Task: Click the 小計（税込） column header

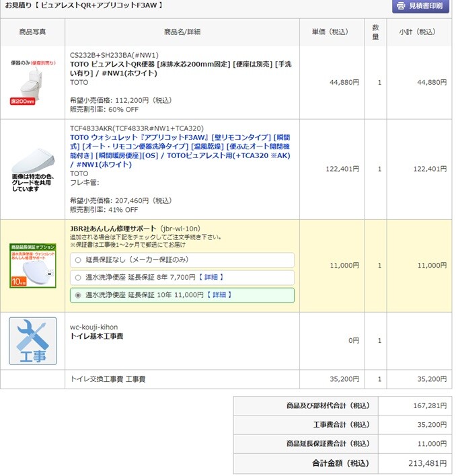Action: pos(418,32)
